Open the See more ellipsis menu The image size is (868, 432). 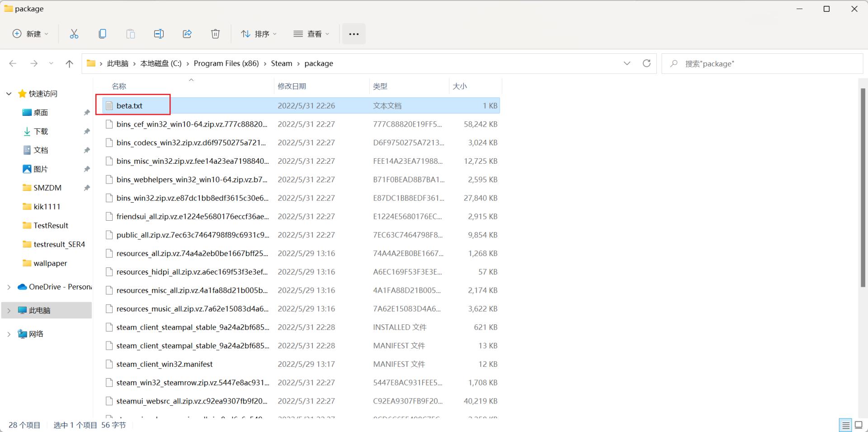point(354,33)
